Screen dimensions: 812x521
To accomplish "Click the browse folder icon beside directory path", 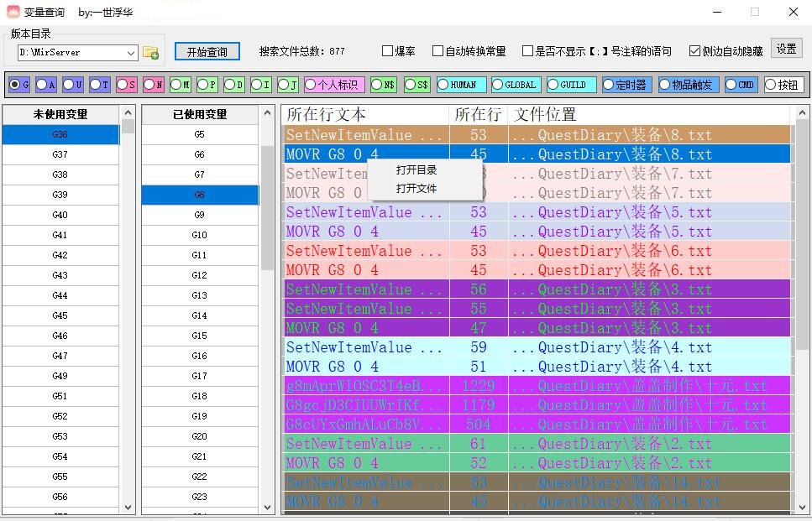I will pos(150,52).
